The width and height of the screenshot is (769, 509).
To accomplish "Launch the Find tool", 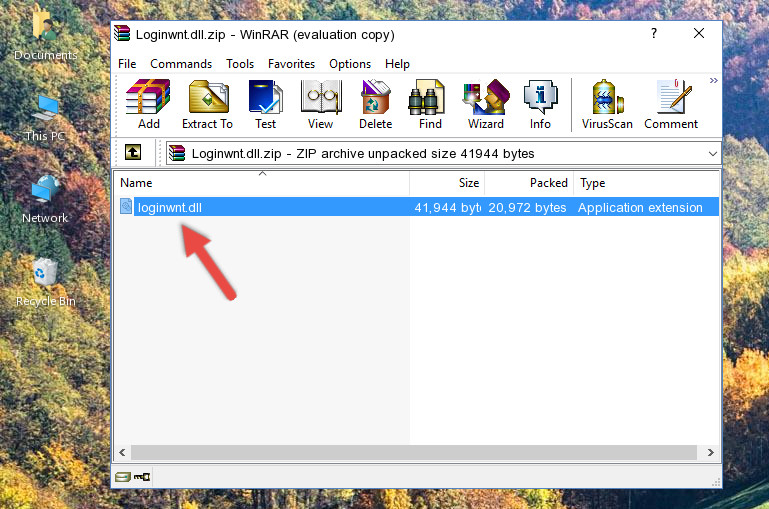I will click(430, 105).
